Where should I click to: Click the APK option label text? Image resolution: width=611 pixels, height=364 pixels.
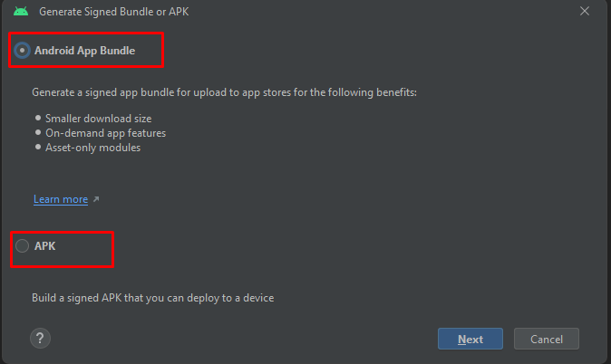[45, 245]
